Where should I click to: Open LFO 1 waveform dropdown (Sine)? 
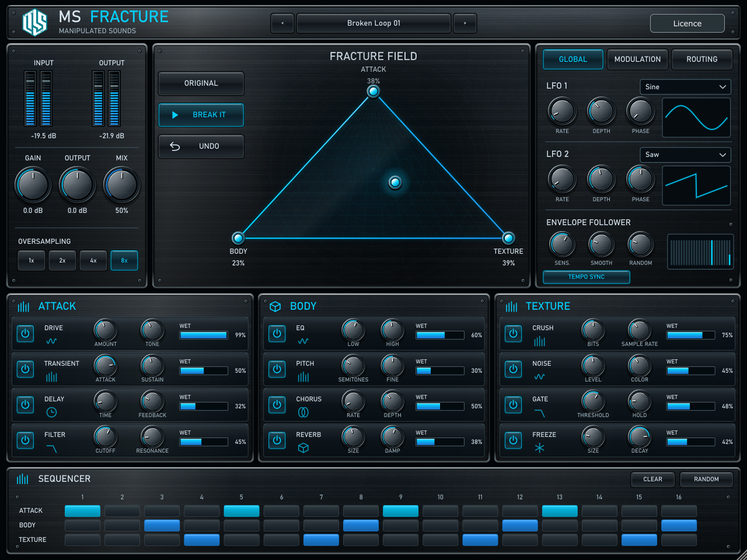coord(685,87)
